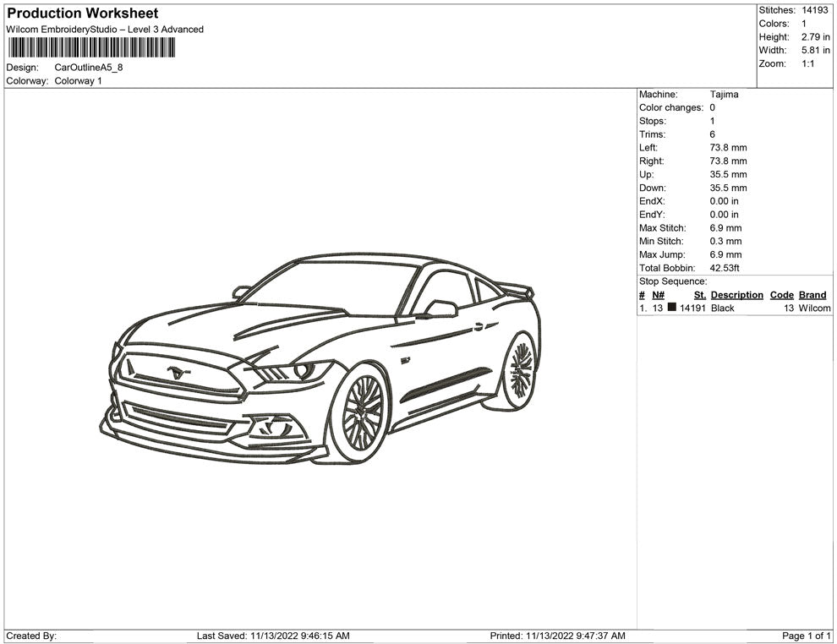Click the black thread color swatch

[x=672, y=308]
